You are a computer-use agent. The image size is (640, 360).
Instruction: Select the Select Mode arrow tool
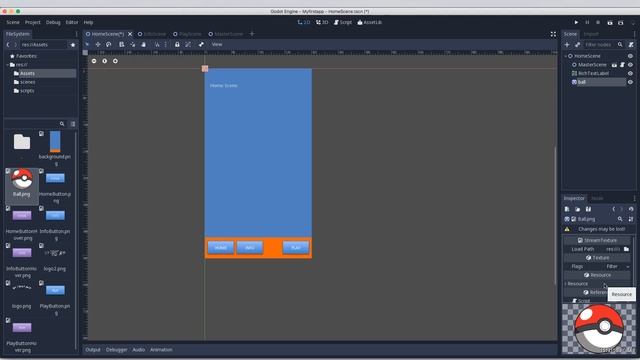87,44
